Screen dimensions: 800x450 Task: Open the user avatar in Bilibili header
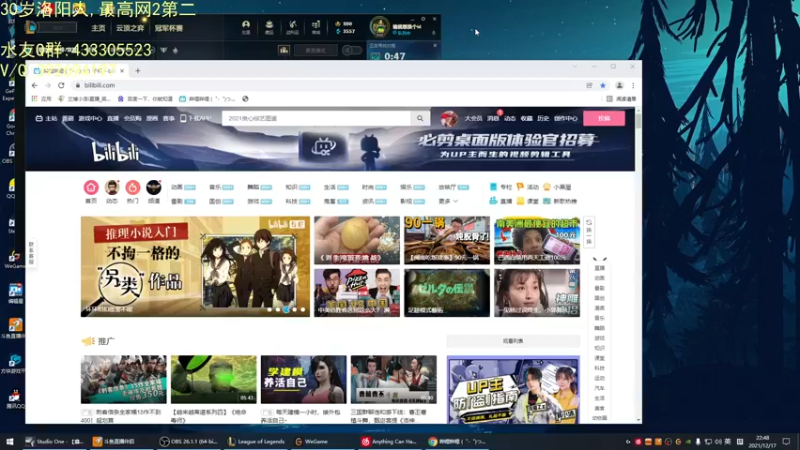point(449,118)
